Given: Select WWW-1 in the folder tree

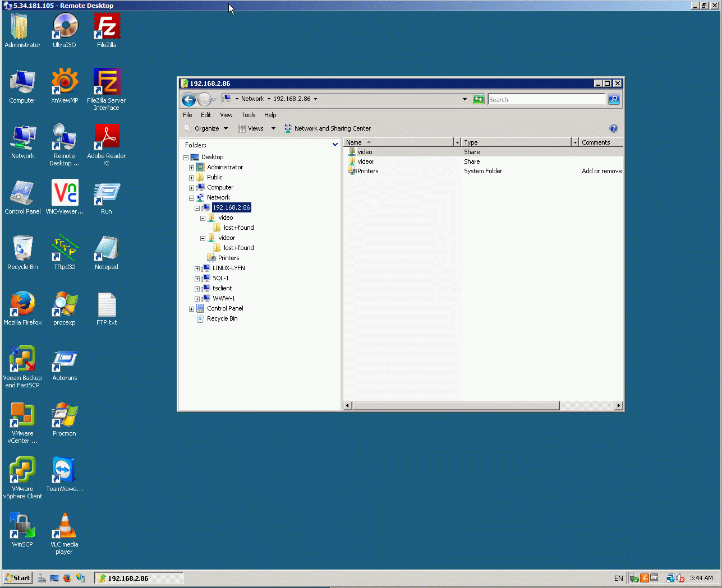Looking at the screenshot, I should click(x=224, y=298).
